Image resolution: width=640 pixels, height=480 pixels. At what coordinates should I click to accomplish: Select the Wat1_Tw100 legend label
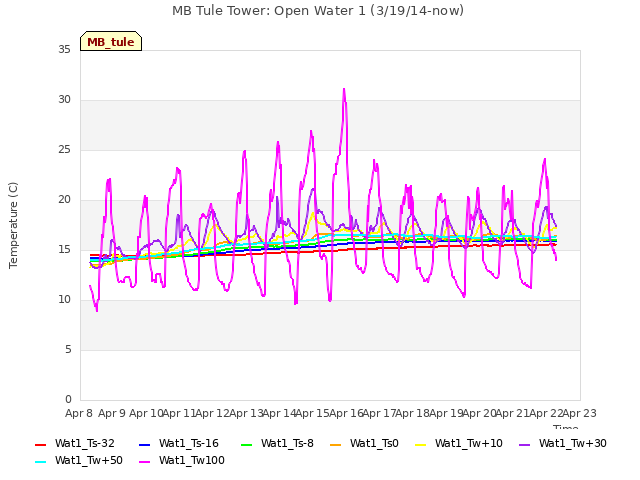pyautogui.click(x=192, y=460)
